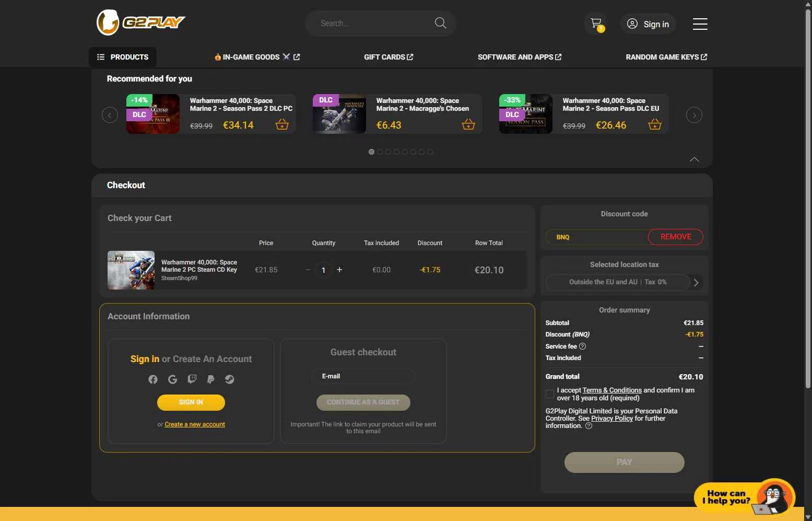812x521 pixels.
Task: Click the Row Total €20.10 amount
Action: click(x=489, y=270)
